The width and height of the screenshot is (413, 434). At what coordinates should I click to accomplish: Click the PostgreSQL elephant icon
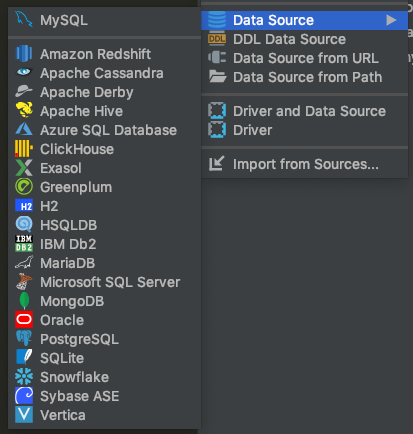(x=24, y=339)
